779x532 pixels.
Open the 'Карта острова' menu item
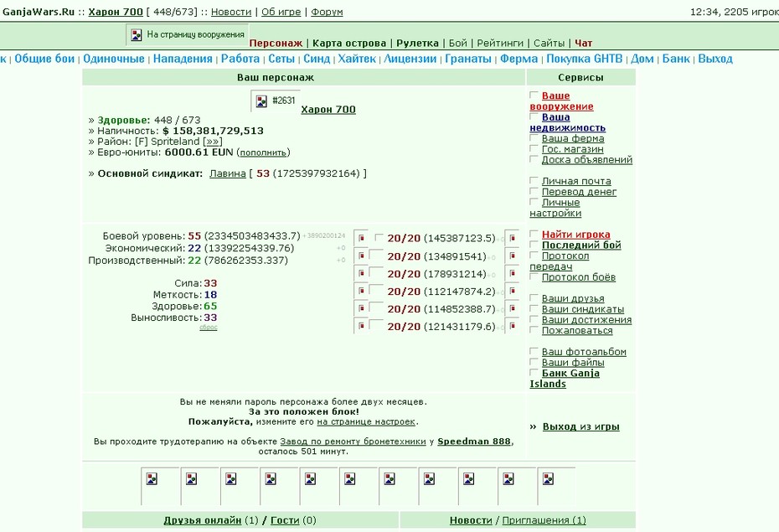349,44
